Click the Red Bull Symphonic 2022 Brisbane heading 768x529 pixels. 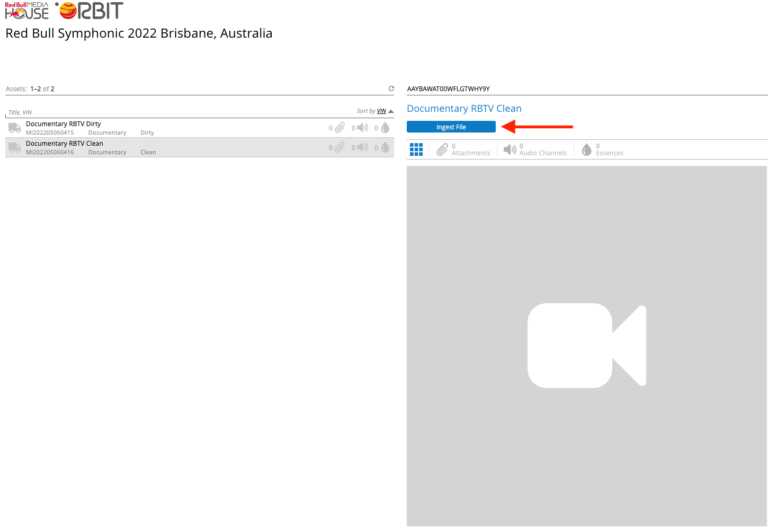(139, 33)
